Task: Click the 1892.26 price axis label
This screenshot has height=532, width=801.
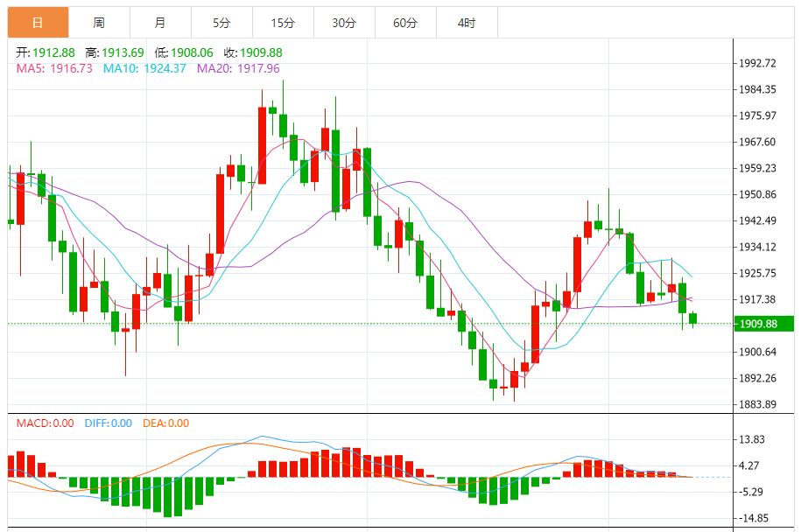Action: pyautogui.click(x=757, y=378)
